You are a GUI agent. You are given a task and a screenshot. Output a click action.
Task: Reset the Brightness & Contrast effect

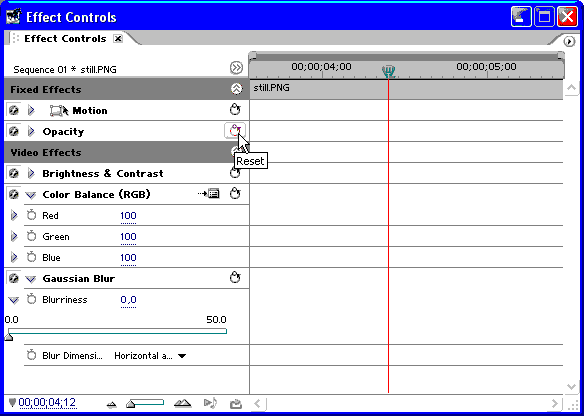click(235, 173)
